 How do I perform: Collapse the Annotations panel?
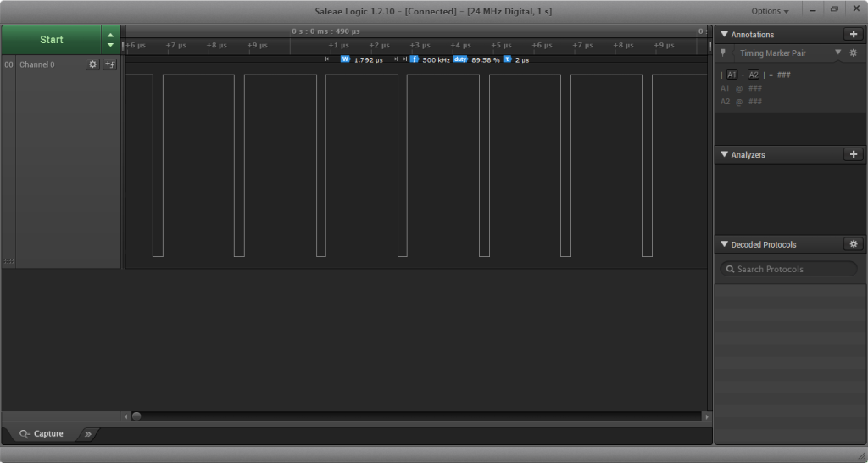724,35
